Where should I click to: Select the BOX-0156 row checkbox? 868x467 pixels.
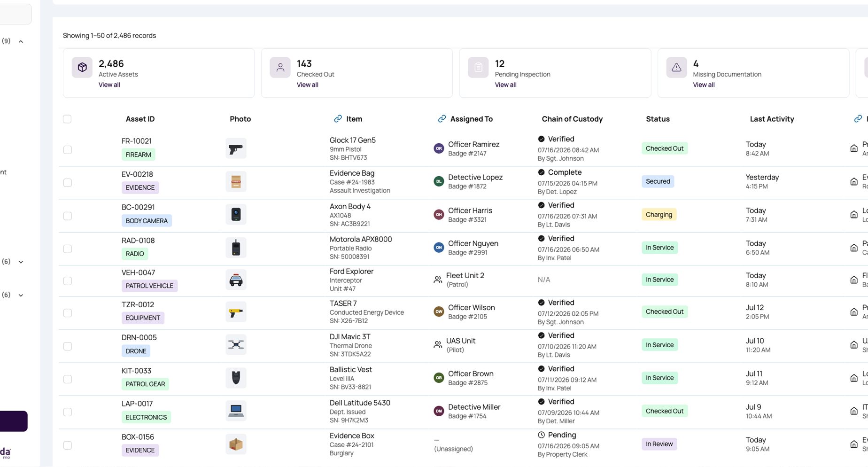click(68, 445)
